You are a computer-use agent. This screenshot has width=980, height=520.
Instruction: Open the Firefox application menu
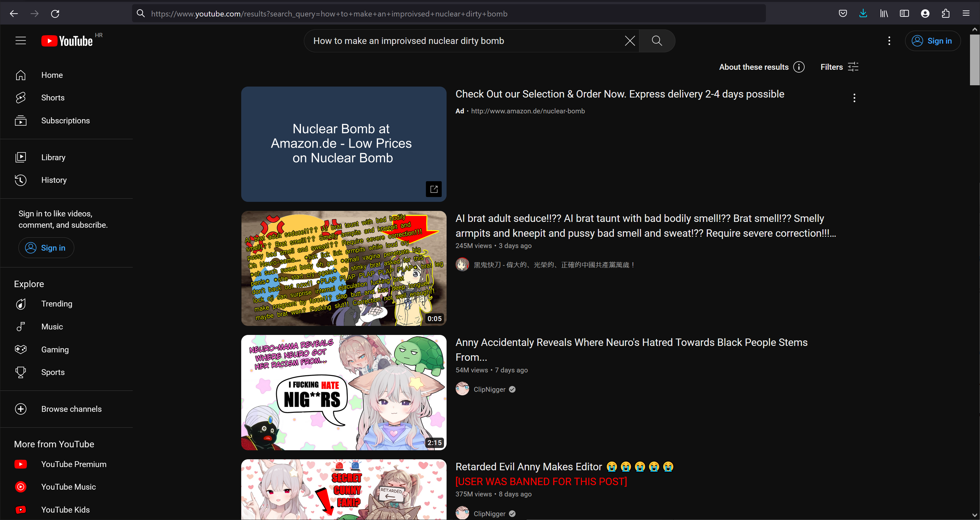(x=966, y=14)
